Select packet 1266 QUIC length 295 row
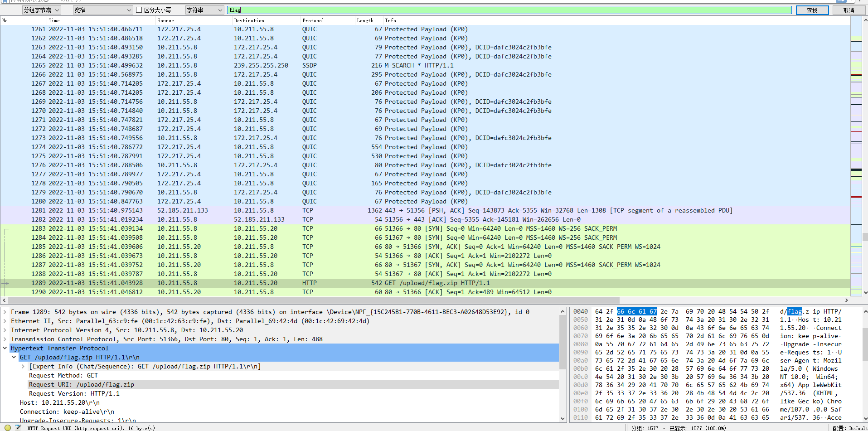The height and width of the screenshot is (431, 868). coord(425,74)
